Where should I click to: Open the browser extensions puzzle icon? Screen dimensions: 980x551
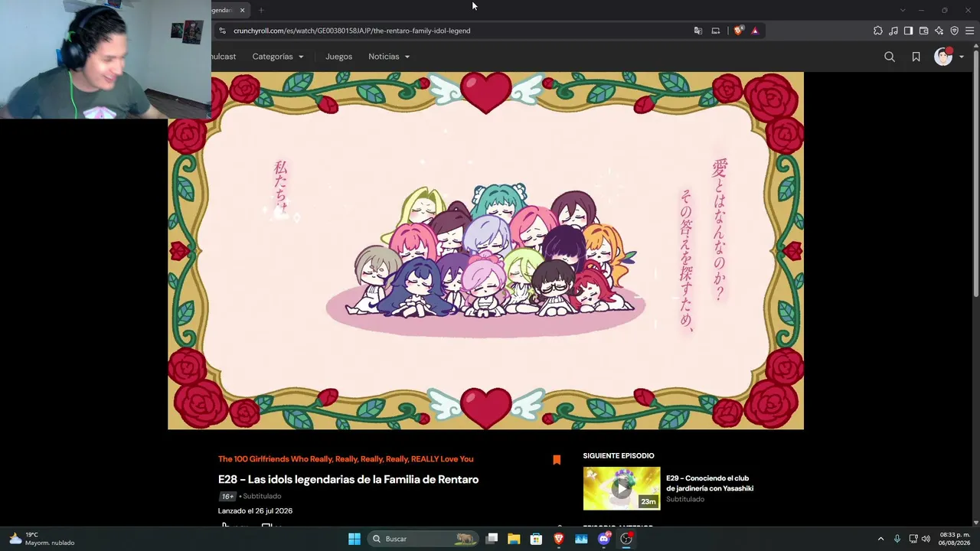878,31
